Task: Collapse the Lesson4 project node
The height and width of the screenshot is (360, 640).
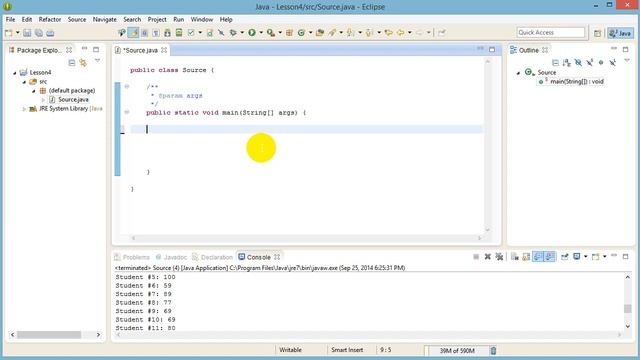Action: 15,73
